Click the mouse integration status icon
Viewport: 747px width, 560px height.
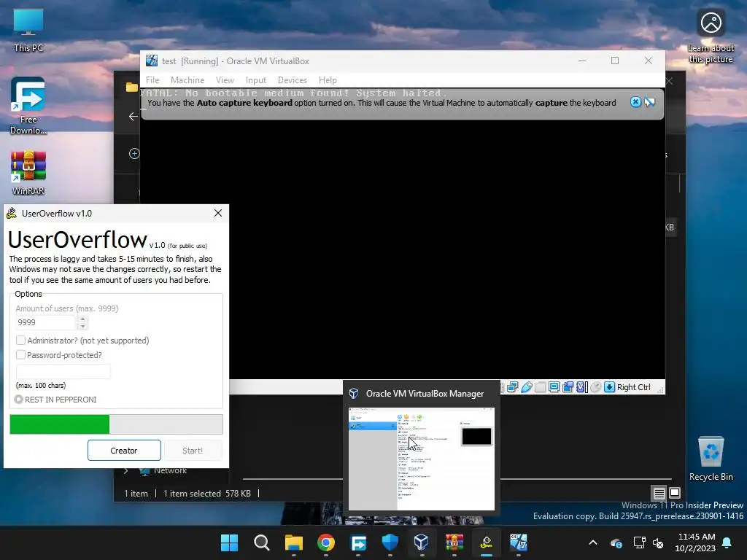(x=595, y=386)
